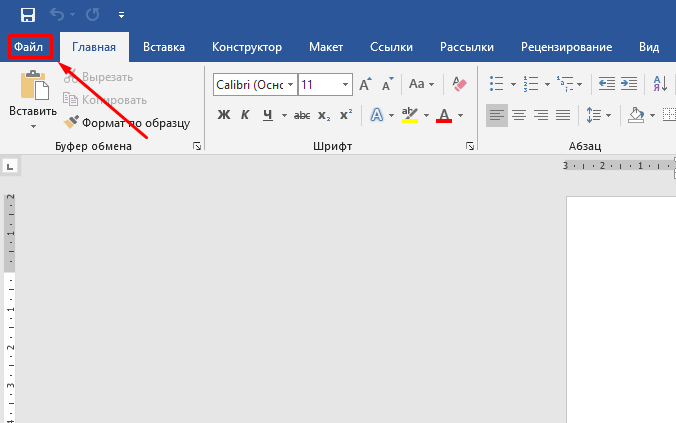Expand line spacing dropdown arrow
The image size is (676, 423).
(x=608, y=115)
